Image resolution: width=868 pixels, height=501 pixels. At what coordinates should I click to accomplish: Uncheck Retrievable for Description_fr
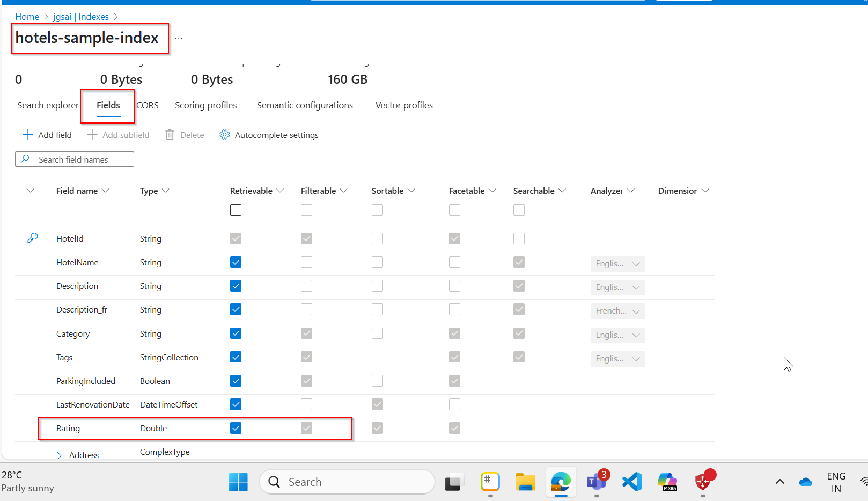(236, 309)
